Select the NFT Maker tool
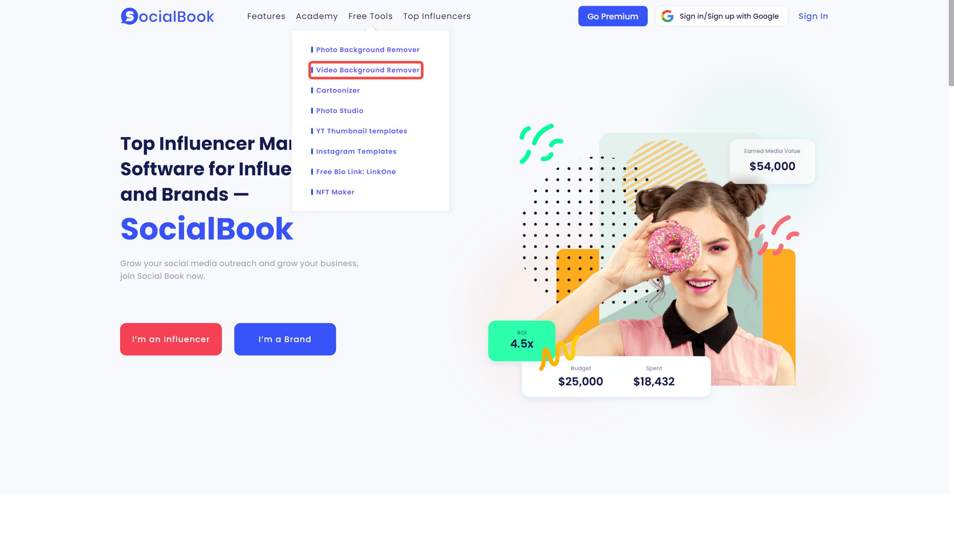954x560 pixels. pos(335,192)
